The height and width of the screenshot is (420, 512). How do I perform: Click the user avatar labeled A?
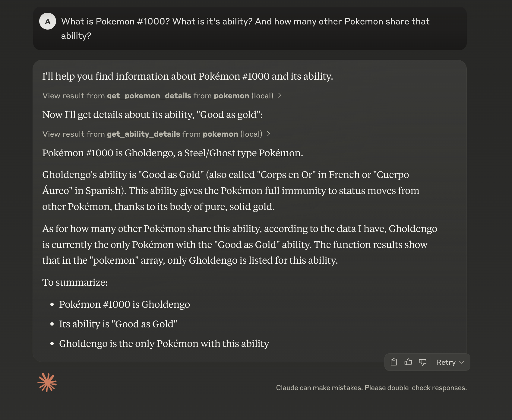point(48,21)
